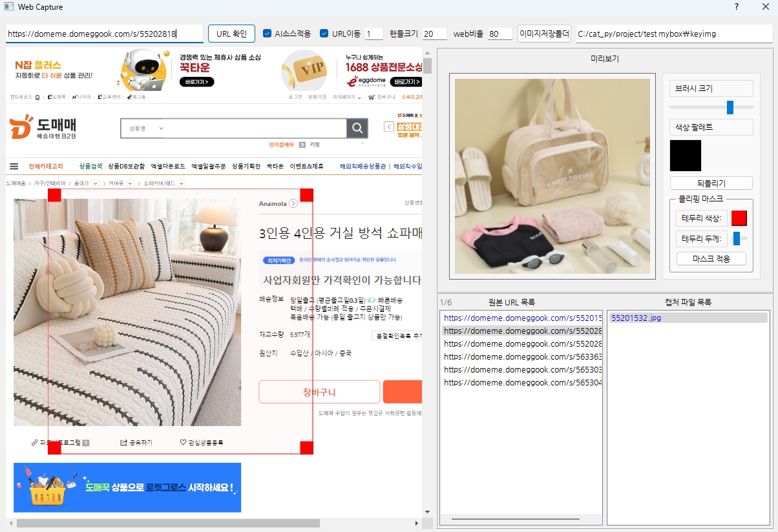Click the title bar help question mark
The width and height of the screenshot is (778, 532).
tap(736, 7)
